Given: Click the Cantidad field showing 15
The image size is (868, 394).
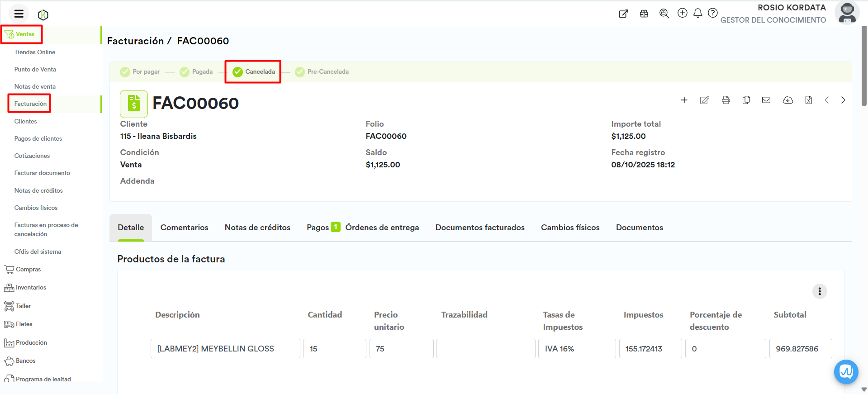Looking at the screenshot, I should click(334, 349).
